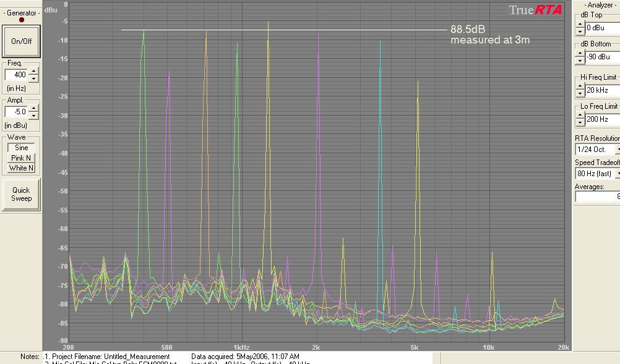The height and width of the screenshot is (364, 620).
Task: Decrease generator amplitude with down arrow
Action: tap(33, 116)
